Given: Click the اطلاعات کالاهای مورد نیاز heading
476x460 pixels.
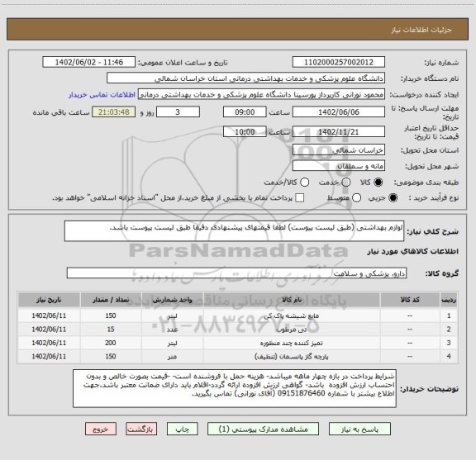Looking at the screenshot, I should point(412,251).
